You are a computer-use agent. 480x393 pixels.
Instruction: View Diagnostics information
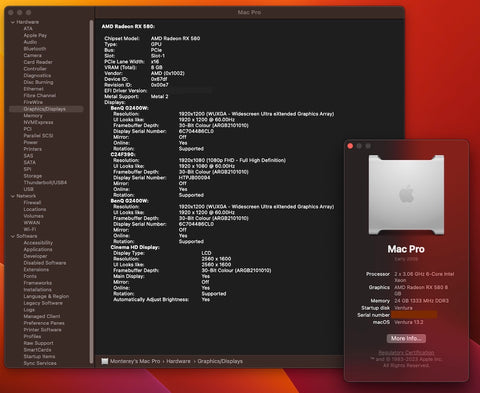click(37, 75)
